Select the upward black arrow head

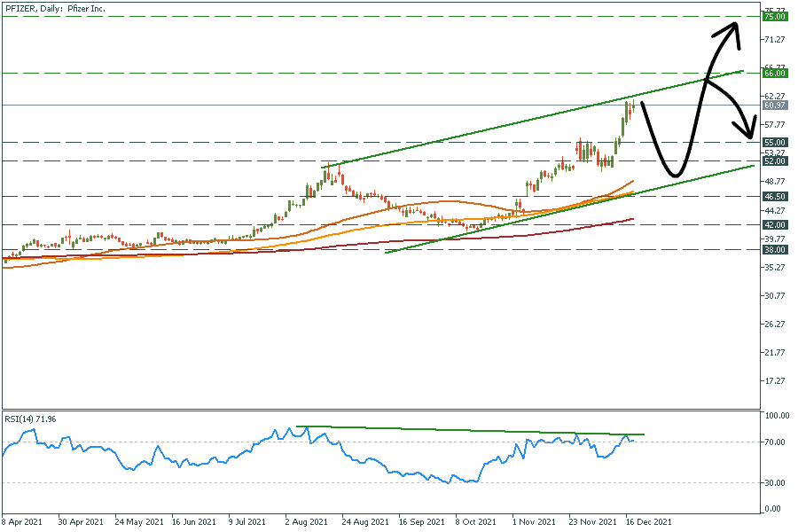(x=731, y=30)
